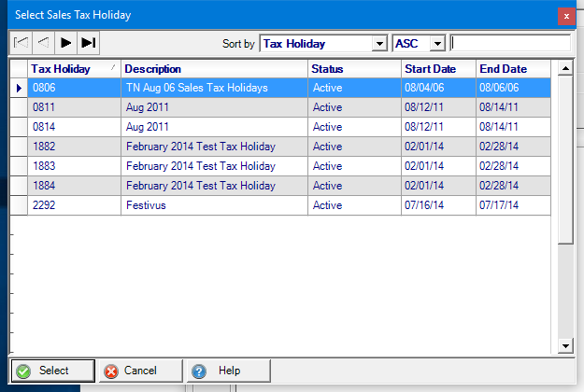Click the Start Date column header
Image resolution: width=584 pixels, height=392 pixels.
click(x=438, y=69)
